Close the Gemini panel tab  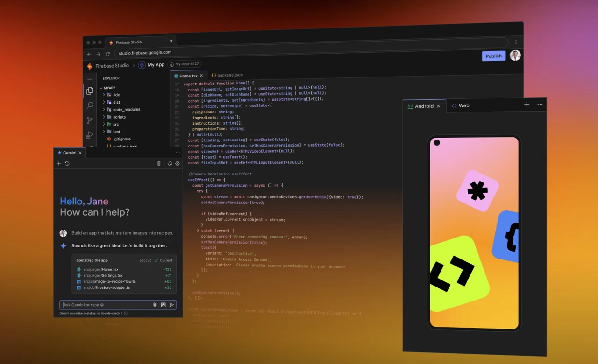pyautogui.click(x=80, y=153)
